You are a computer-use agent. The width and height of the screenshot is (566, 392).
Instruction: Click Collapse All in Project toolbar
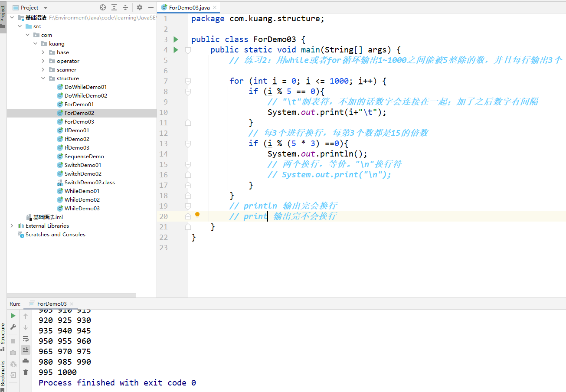[125, 7]
